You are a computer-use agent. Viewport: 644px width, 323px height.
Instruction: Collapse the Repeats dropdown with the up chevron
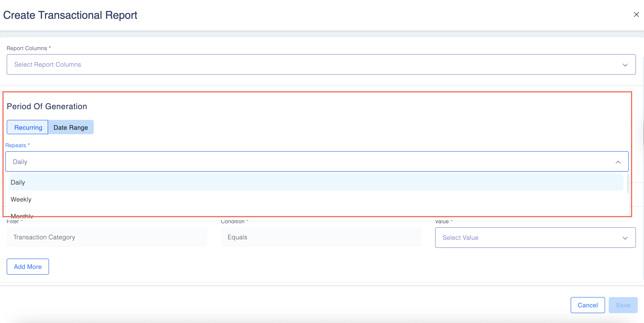pos(618,162)
